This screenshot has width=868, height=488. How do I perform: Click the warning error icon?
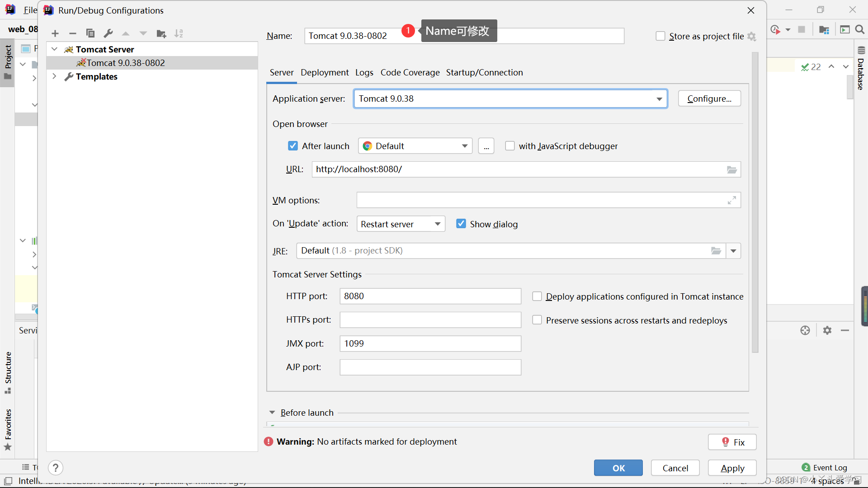point(269,441)
